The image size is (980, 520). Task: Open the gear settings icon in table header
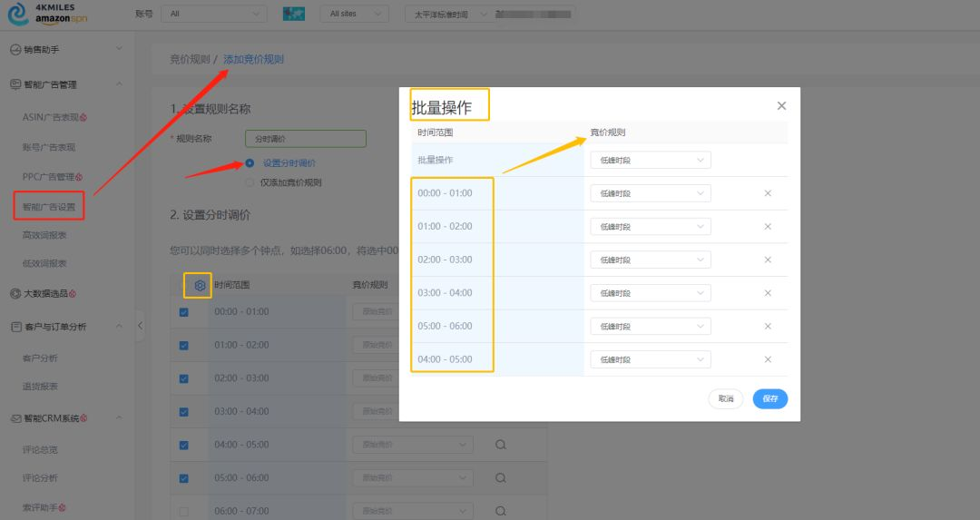coord(200,285)
